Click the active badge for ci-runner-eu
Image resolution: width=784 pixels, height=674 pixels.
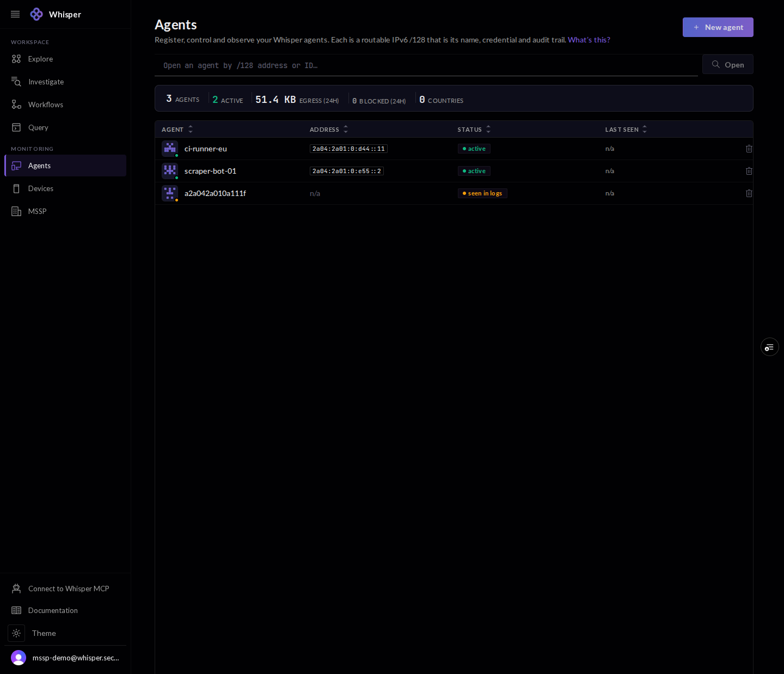coord(474,149)
